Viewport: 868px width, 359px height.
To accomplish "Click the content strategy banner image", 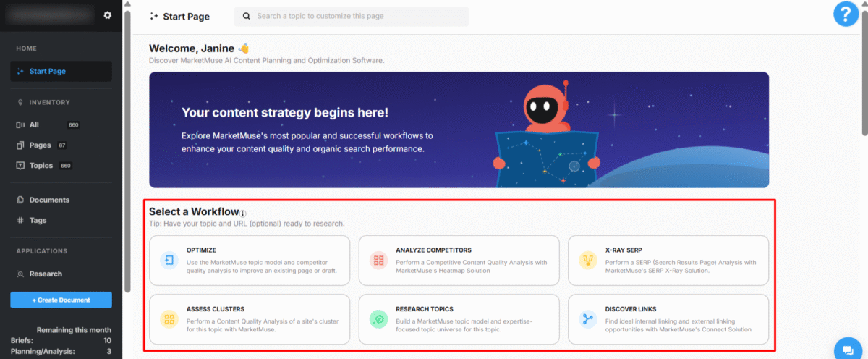I will pos(459,130).
